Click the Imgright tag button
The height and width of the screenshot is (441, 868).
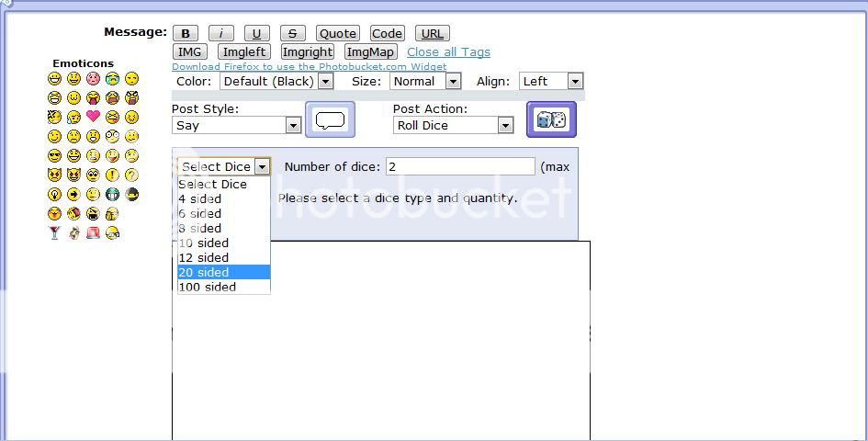point(307,51)
